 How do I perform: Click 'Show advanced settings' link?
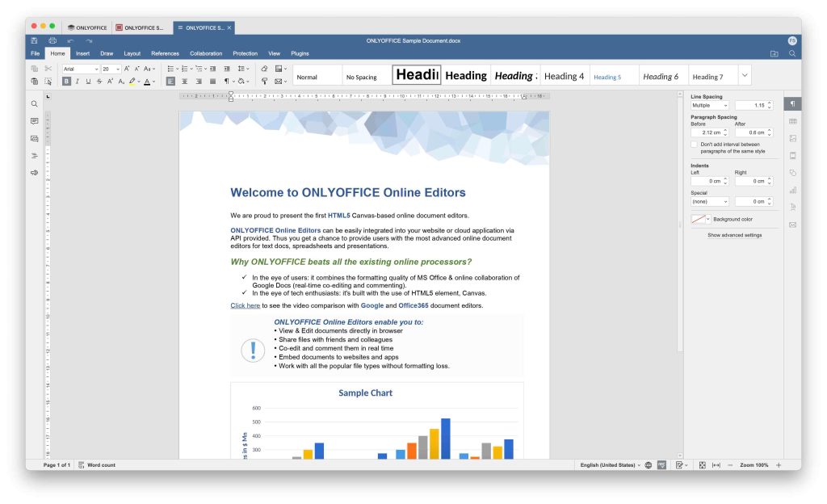[x=734, y=235]
